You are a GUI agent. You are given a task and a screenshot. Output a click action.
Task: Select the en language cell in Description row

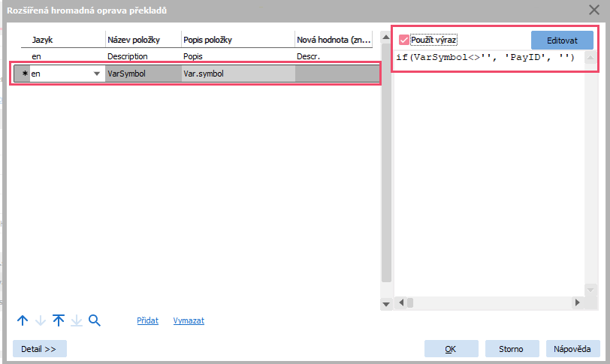(x=63, y=56)
